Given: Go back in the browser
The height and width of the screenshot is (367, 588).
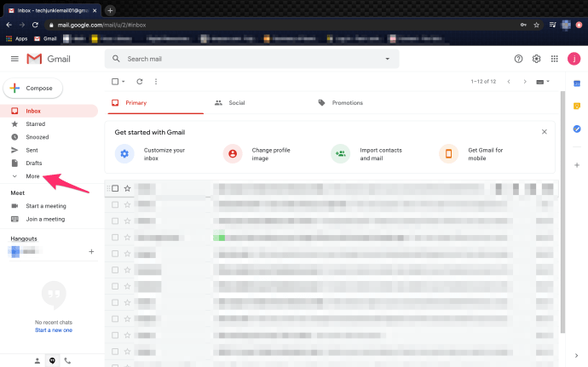Looking at the screenshot, I should (9, 25).
